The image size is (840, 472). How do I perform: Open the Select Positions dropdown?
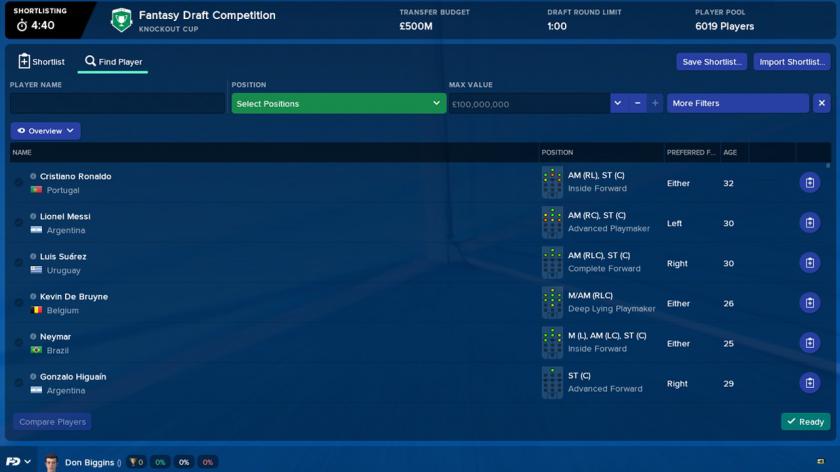[x=338, y=103]
